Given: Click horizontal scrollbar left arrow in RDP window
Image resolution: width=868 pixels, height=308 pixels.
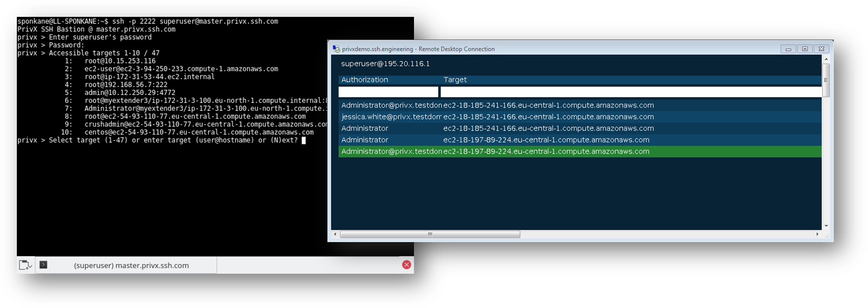Looking at the screenshot, I should [x=335, y=234].
